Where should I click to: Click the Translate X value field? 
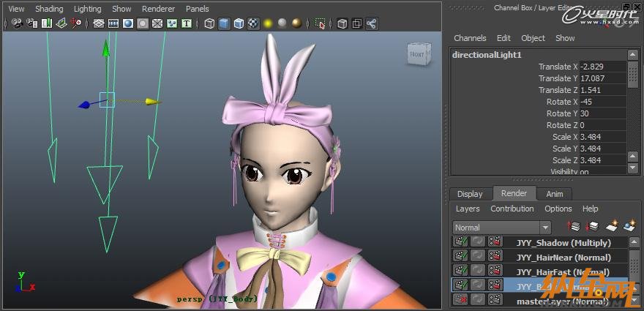(602, 67)
